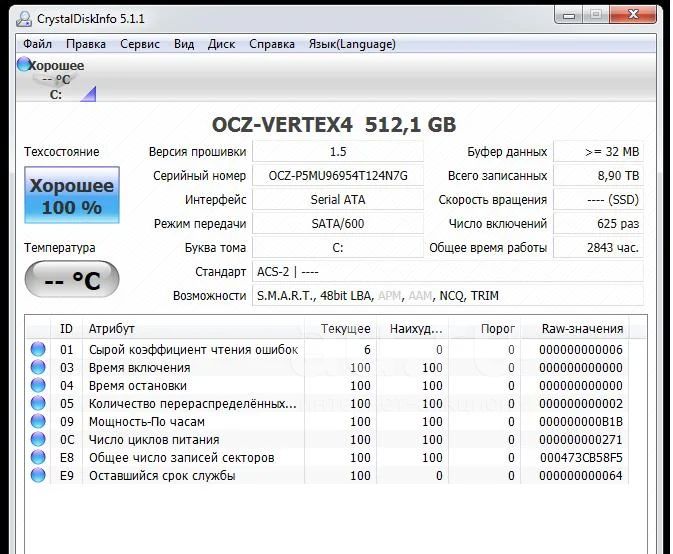This screenshot has width=673, height=554.
Task: Open the Файл menu
Action: (x=37, y=44)
